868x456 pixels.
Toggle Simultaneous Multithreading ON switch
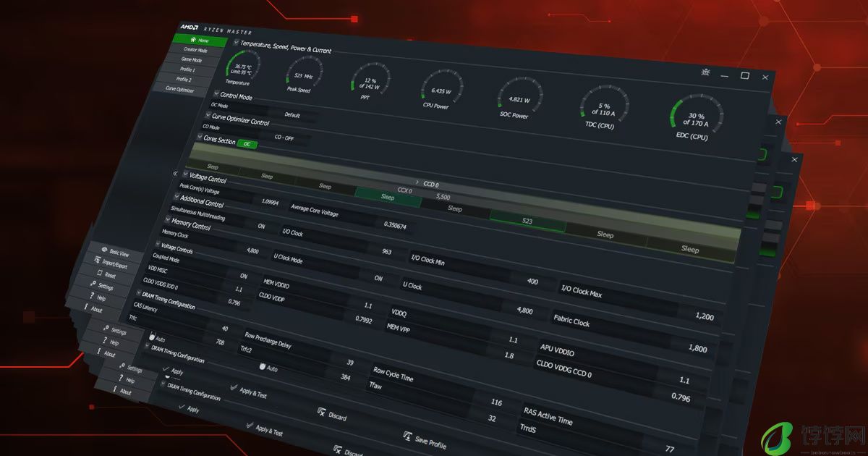coord(262,227)
